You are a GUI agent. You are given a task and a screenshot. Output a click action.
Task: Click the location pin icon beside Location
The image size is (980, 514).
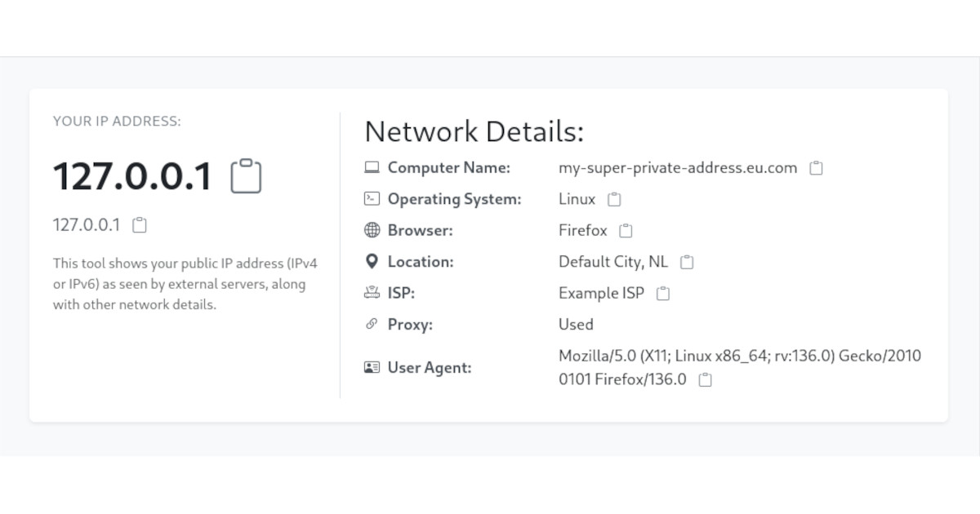[x=372, y=261]
